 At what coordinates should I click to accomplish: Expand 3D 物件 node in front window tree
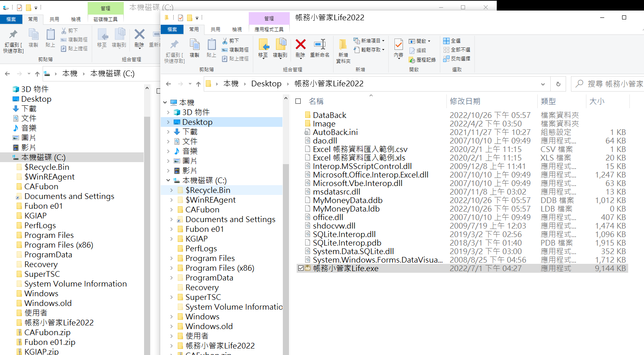(x=168, y=112)
